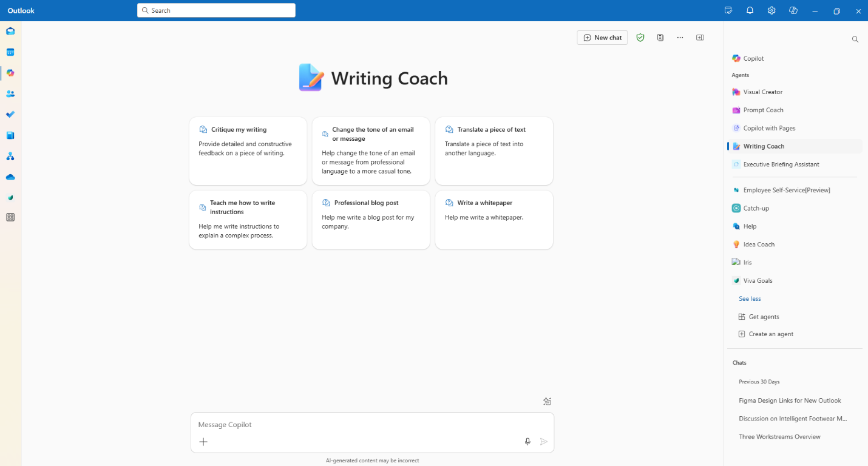This screenshot has width=868, height=466.
Task: Open the more options ellipsis menu
Action: pos(680,38)
